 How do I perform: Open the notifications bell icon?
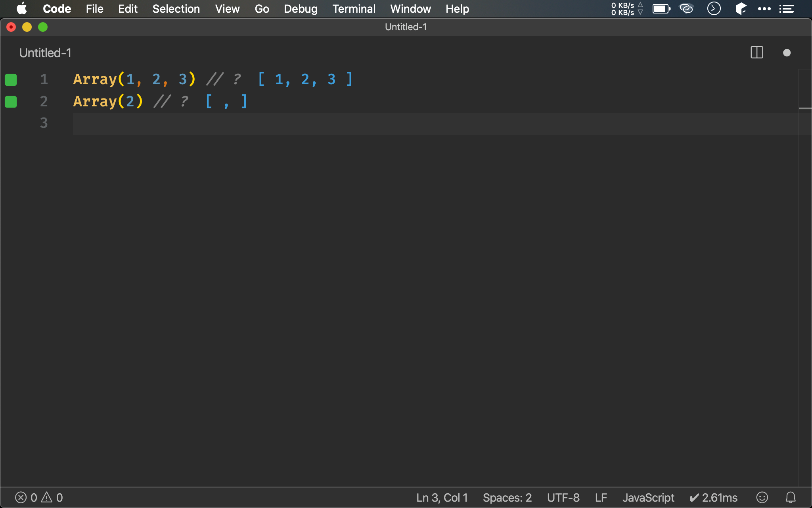[791, 497]
